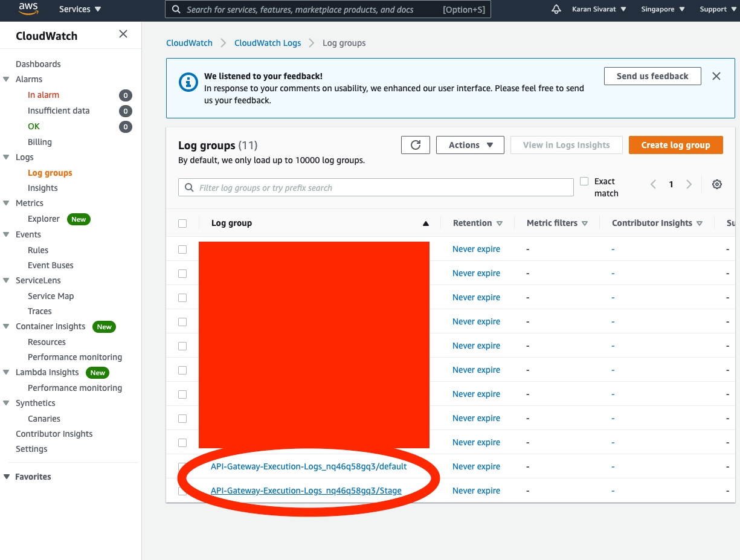The height and width of the screenshot is (560, 740).
Task: Close the CloudWatch side navigation panel
Action: click(123, 34)
